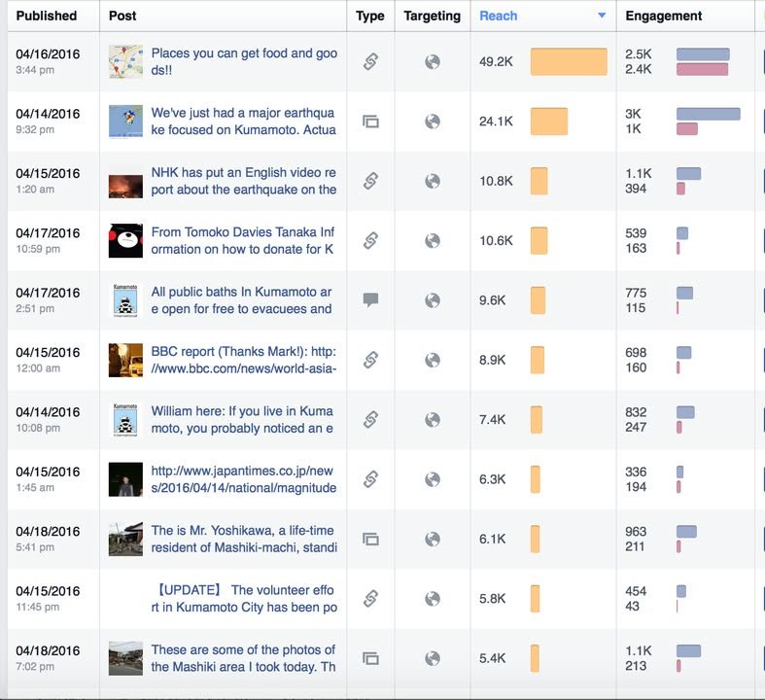Screen dimensions: 765x700
Task: Sort by the Published column header
Action: 47,16
